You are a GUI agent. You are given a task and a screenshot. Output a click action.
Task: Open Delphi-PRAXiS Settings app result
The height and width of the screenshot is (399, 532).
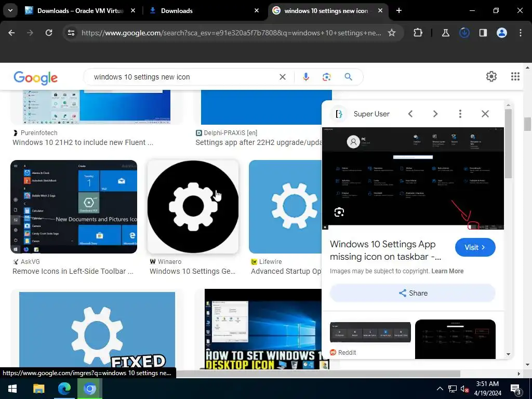tap(259, 142)
